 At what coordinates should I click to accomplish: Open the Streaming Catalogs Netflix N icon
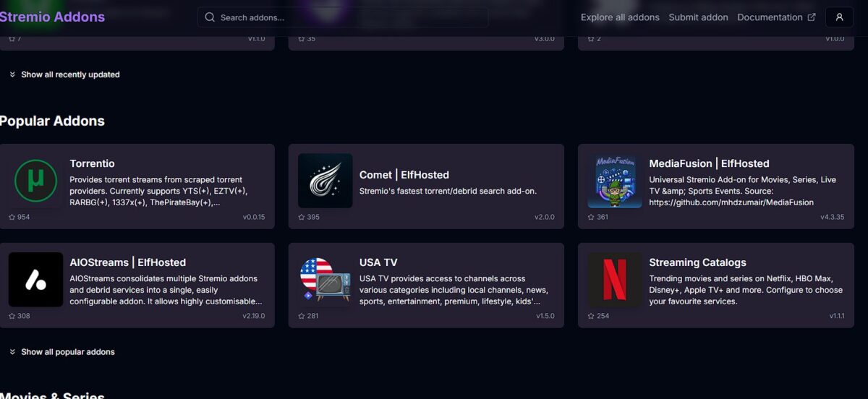click(x=615, y=280)
